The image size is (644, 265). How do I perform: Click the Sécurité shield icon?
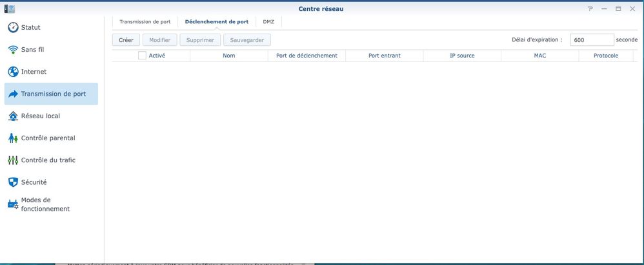13,182
